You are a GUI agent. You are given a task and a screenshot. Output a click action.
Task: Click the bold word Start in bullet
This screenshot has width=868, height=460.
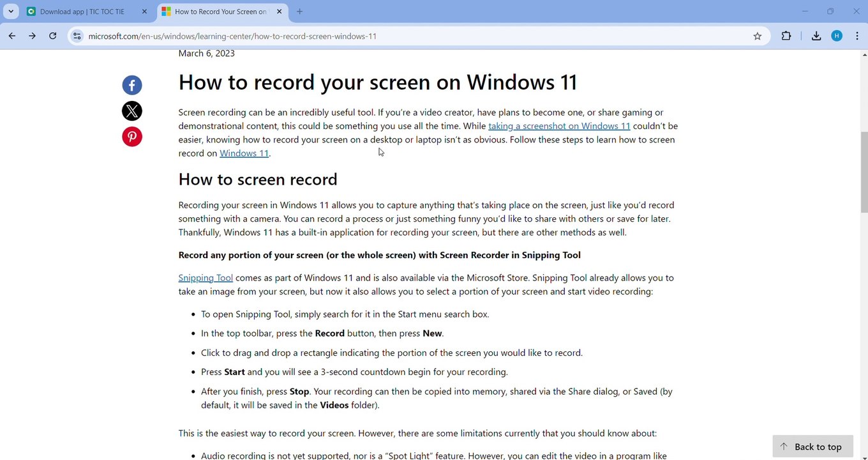[234, 372]
